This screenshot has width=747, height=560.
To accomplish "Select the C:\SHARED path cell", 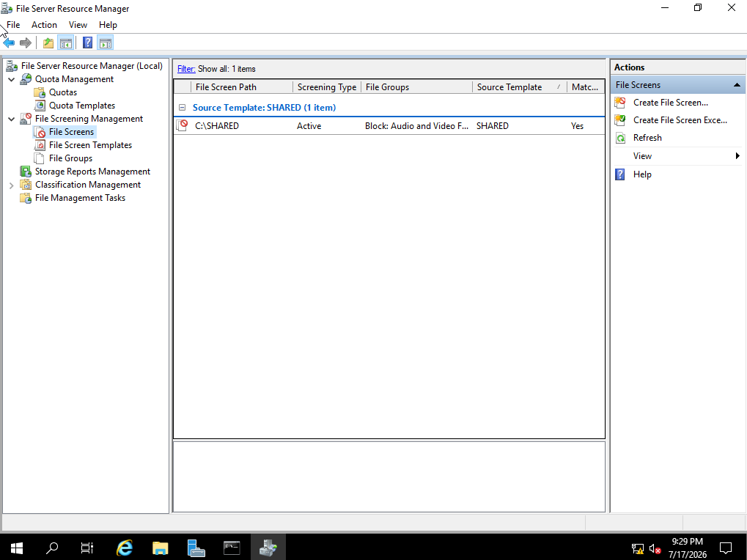I will coord(217,126).
